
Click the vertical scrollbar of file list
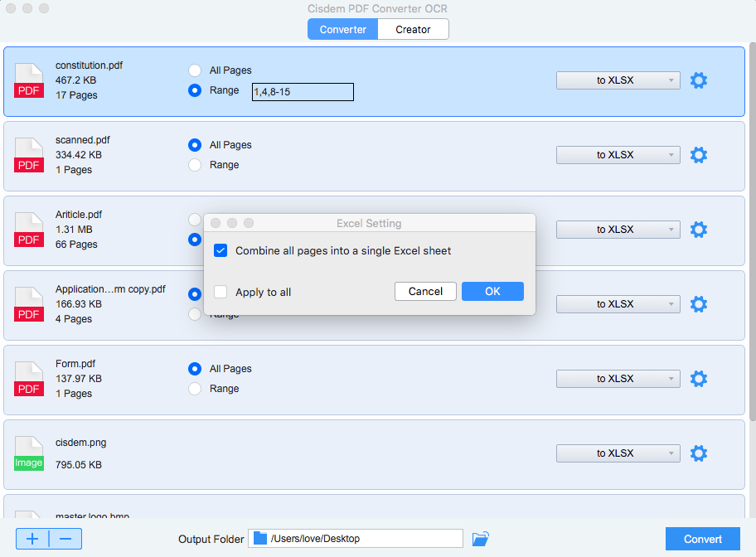753,231
